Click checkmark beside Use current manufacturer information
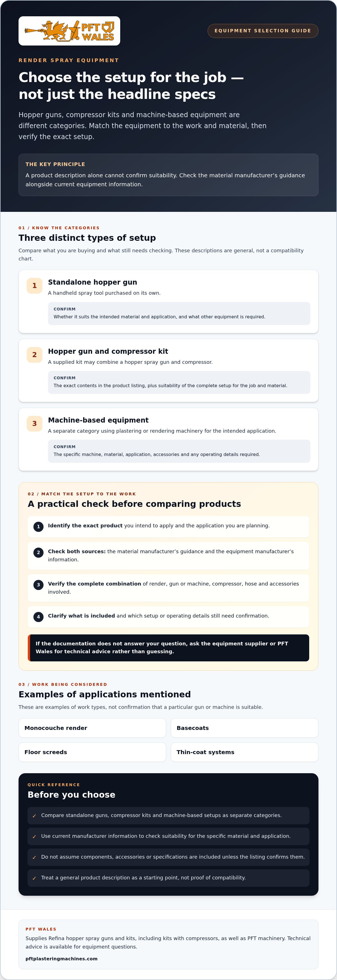 pos(34,837)
